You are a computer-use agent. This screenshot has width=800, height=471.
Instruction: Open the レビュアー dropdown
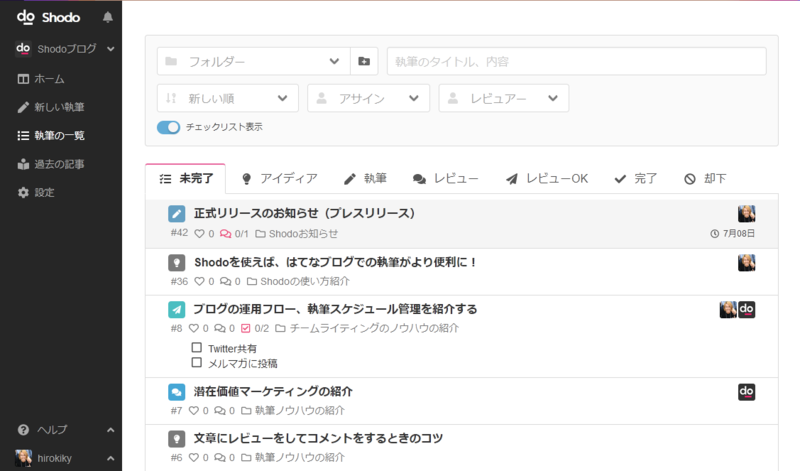click(x=504, y=98)
